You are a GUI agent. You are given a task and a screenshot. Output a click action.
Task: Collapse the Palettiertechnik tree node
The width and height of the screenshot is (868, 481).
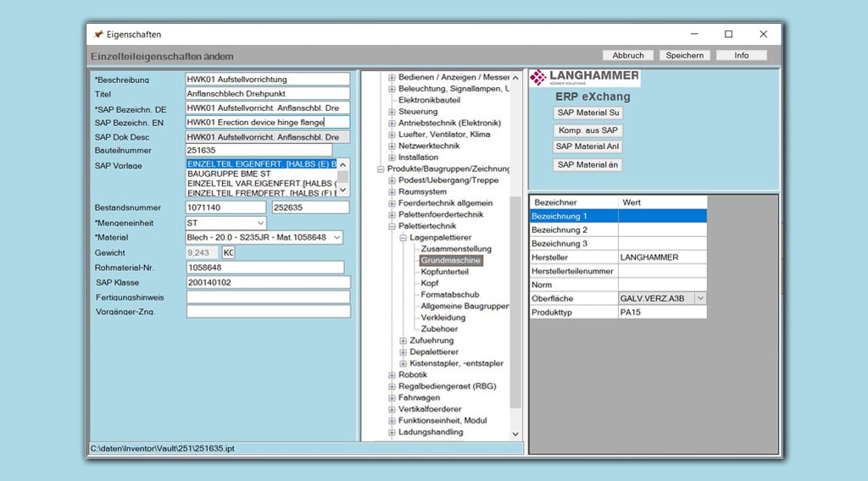[x=392, y=227]
